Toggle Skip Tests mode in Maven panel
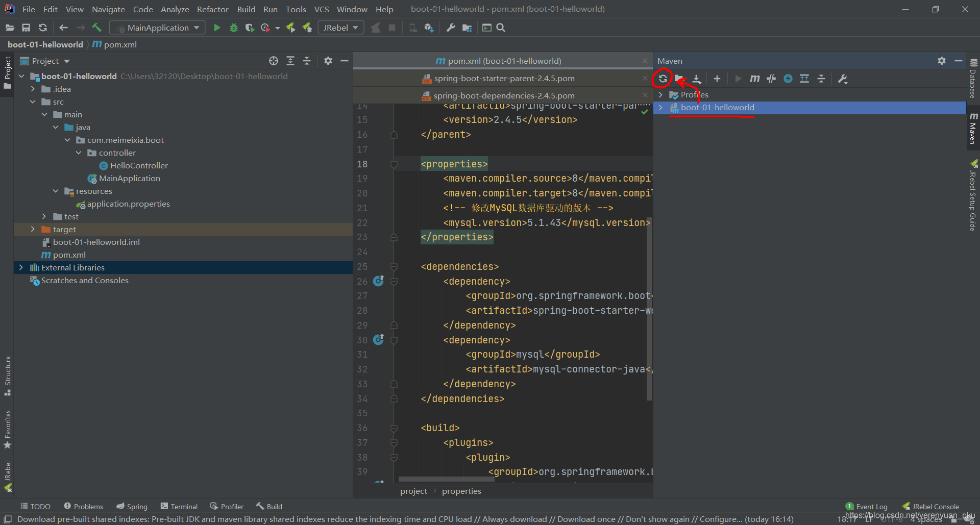Image resolution: width=980 pixels, height=525 pixels. pyautogui.click(x=788, y=79)
